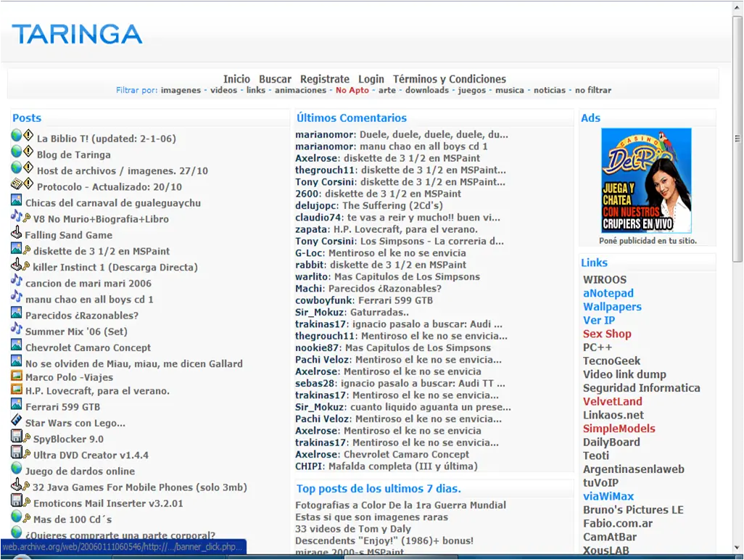Click music icon beside Summer Mix '06
The height and width of the screenshot is (560, 744).
[x=17, y=329]
